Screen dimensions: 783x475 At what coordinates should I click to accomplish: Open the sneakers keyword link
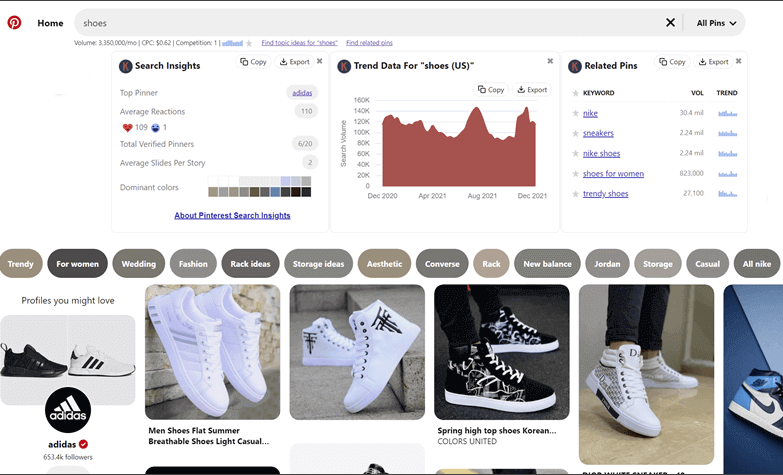[598, 133]
